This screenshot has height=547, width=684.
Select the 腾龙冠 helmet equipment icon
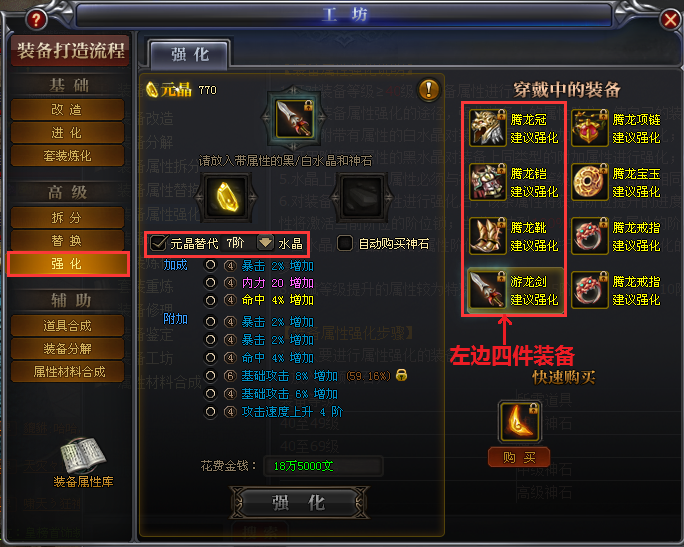point(488,128)
